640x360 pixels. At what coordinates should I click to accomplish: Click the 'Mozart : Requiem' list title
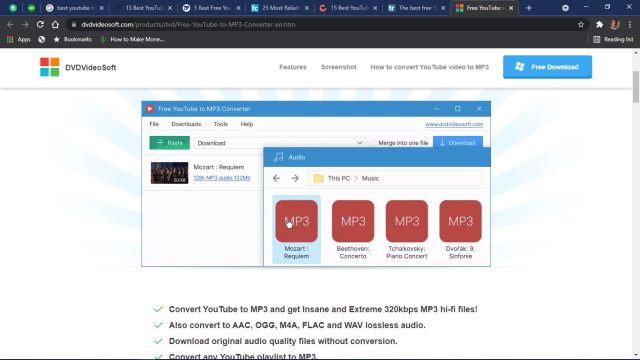click(218, 167)
